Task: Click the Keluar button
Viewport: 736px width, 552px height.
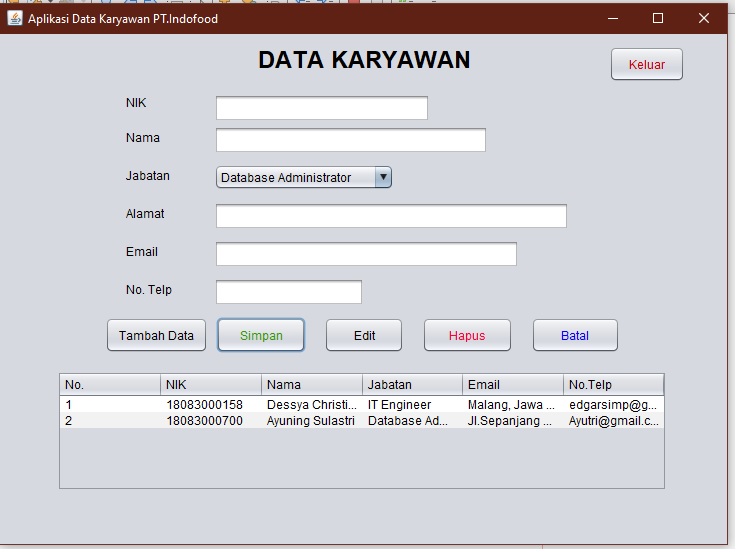Action: point(646,64)
